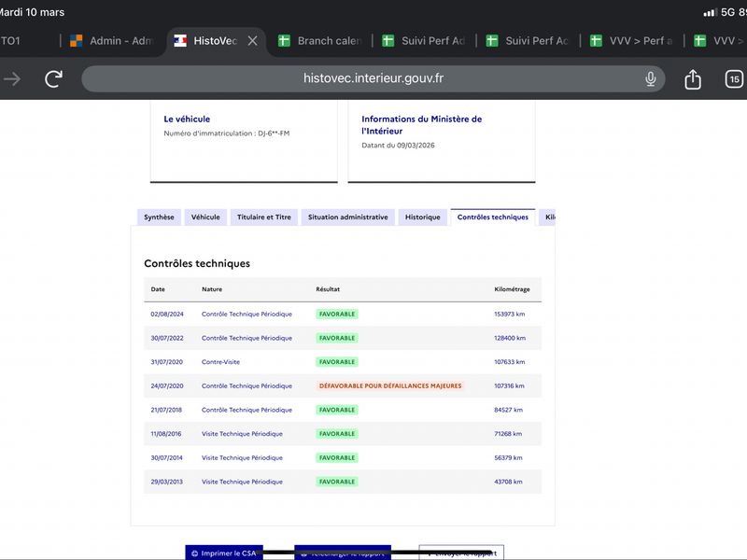Reload the page with the refresh icon
This screenshot has width=747, height=560.
54,78
